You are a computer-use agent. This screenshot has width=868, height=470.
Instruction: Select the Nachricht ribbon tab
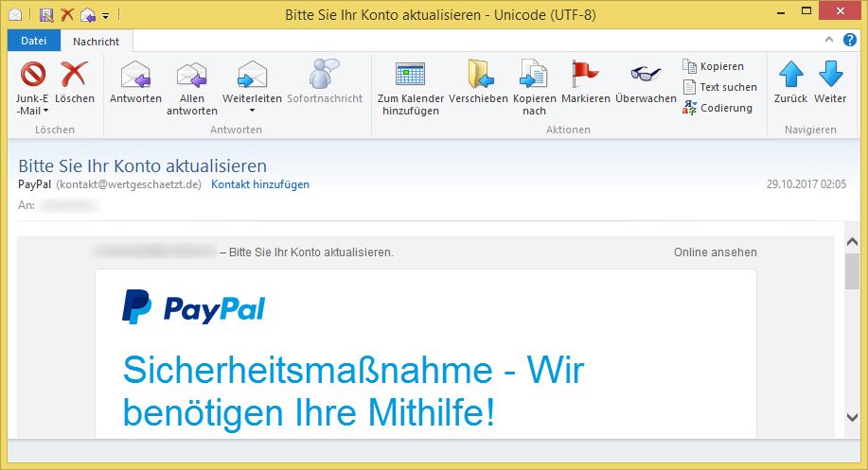(96, 42)
